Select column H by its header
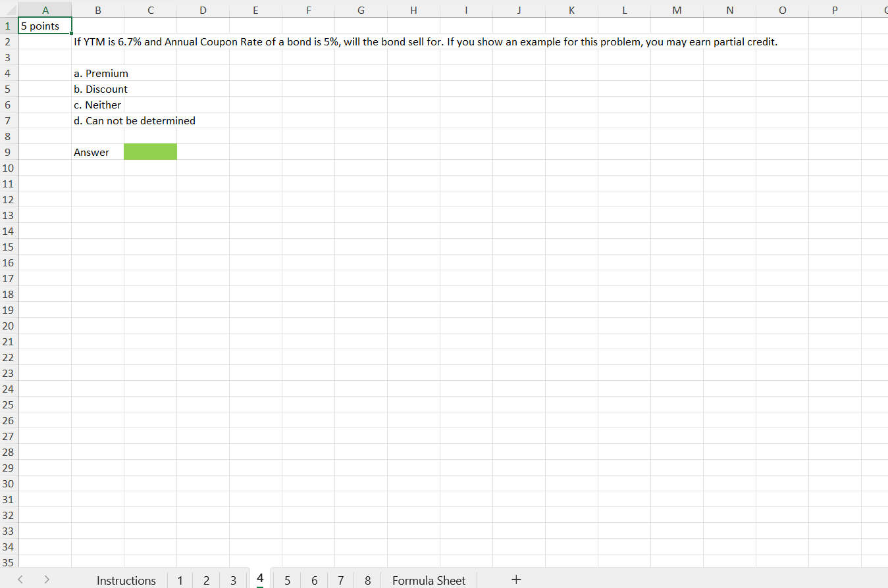 point(413,10)
